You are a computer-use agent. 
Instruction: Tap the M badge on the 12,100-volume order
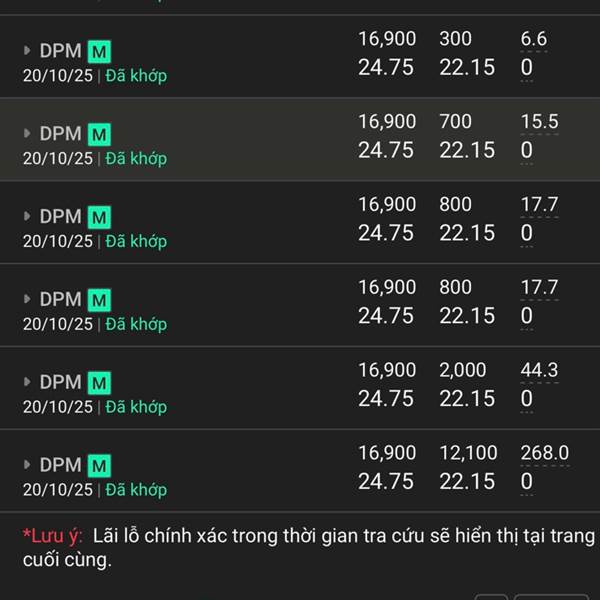pos(99,466)
